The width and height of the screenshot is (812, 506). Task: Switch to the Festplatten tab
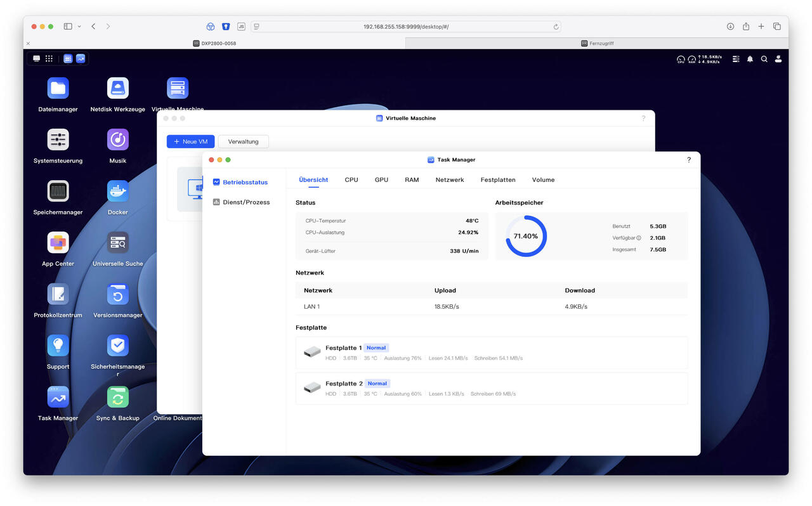[x=497, y=180]
